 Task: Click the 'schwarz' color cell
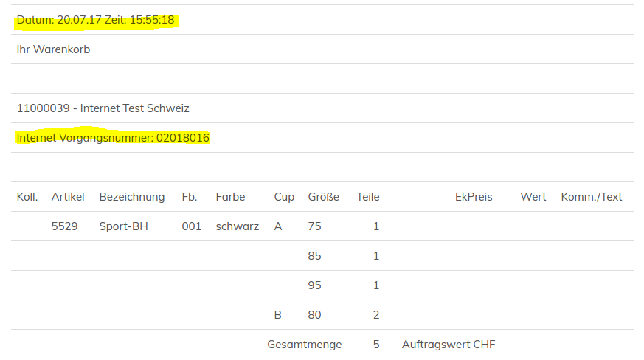pos(237,226)
